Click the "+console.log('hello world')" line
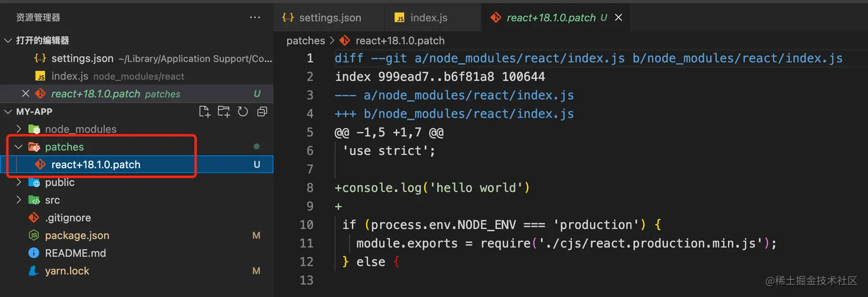 432,188
